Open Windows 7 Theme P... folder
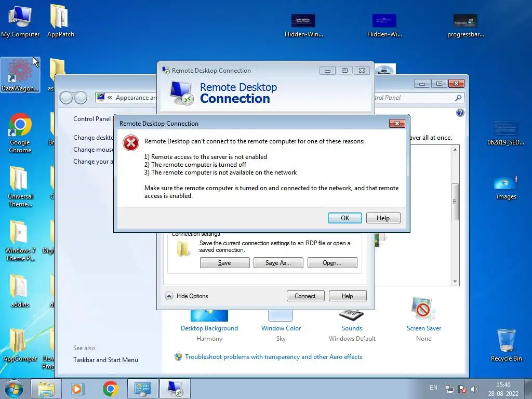The width and height of the screenshot is (532, 399). click(x=20, y=241)
